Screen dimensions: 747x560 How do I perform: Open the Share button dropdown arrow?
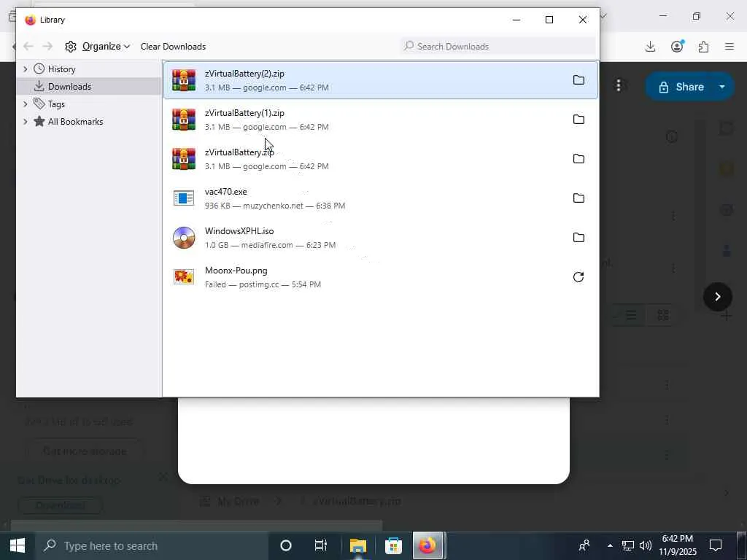pos(722,87)
